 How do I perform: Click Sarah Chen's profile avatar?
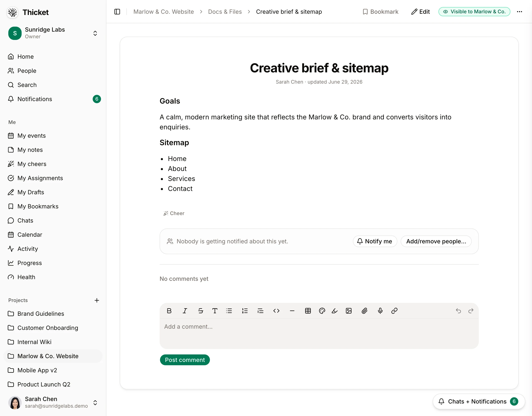click(15, 402)
